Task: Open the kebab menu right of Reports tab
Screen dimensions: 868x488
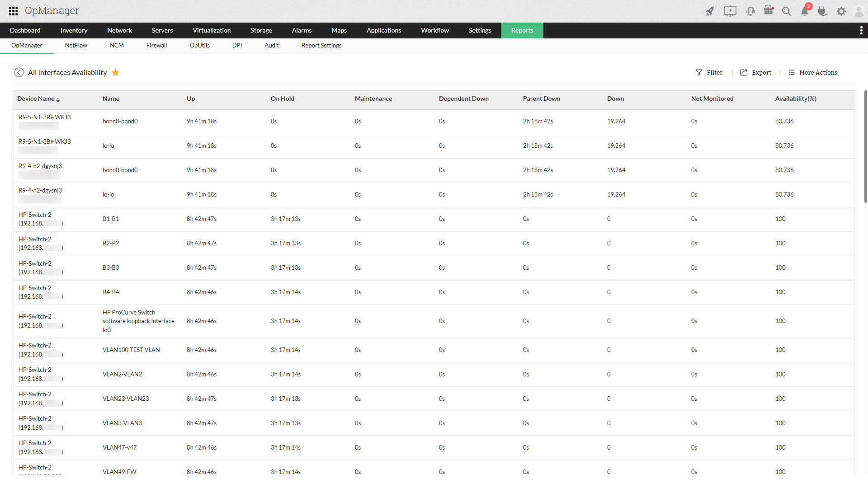Action: [862, 30]
